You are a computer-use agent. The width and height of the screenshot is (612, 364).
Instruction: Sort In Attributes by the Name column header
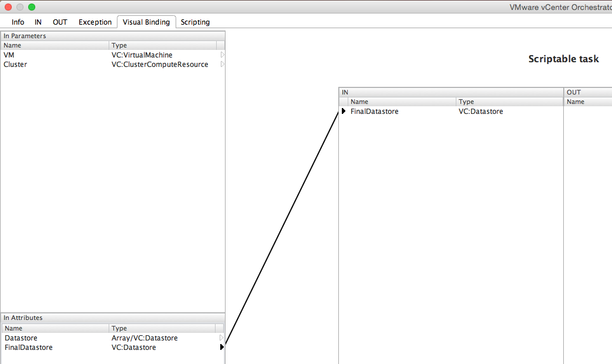pos(56,328)
